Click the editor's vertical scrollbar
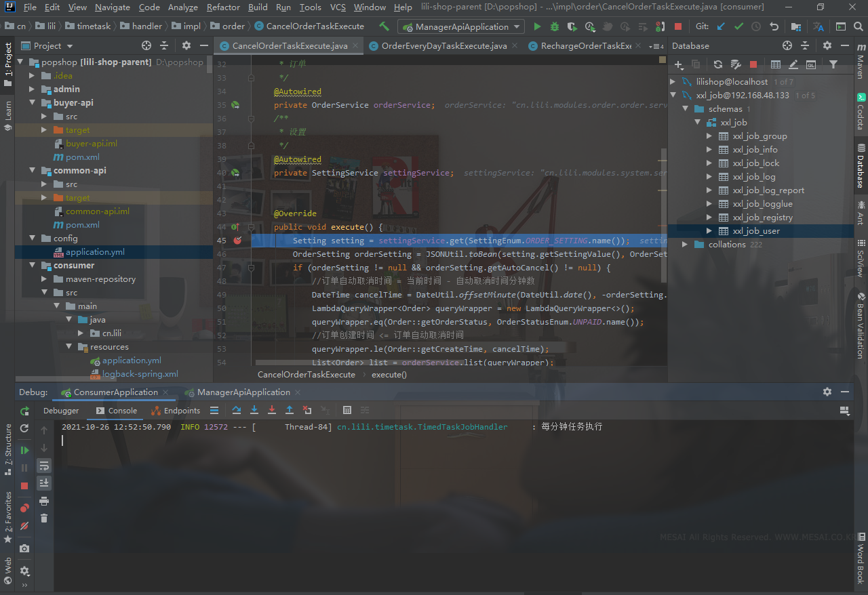 pyautogui.click(x=663, y=203)
